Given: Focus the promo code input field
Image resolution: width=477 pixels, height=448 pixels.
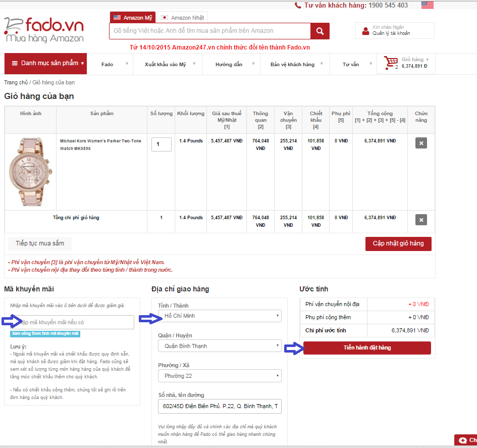Looking at the screenshot, I should pos(72,322).
